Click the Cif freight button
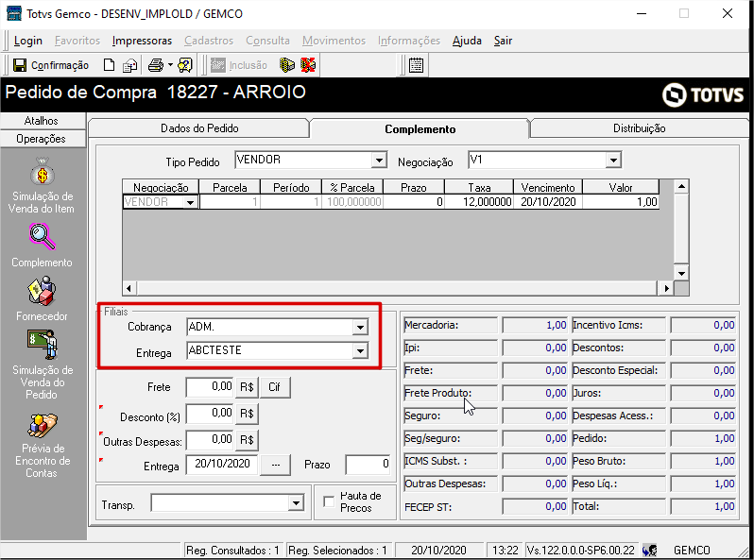Screen dimensions: 754x560 pos(275,387)
